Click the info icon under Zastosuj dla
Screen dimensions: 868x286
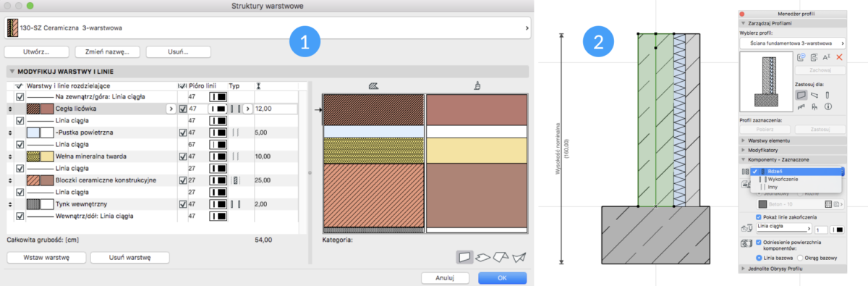click(827, 106)
